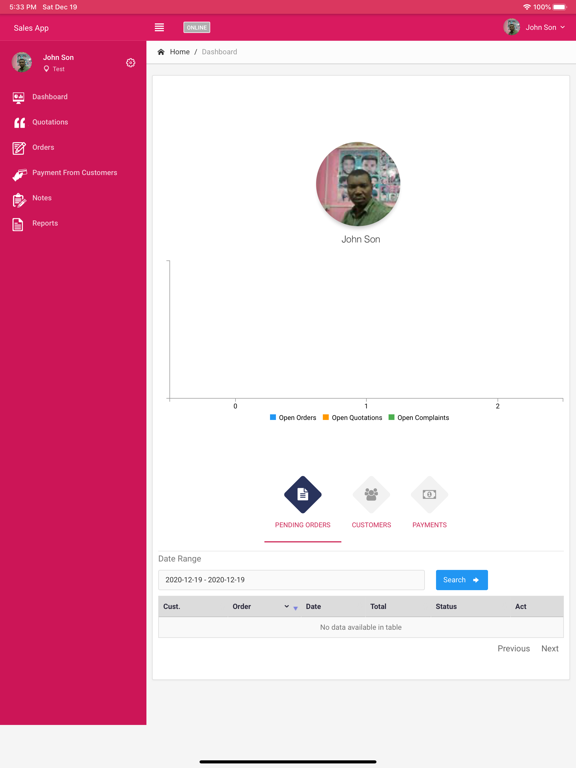Click Sales App title in header
576x768 pixels.
click(31, 28)
